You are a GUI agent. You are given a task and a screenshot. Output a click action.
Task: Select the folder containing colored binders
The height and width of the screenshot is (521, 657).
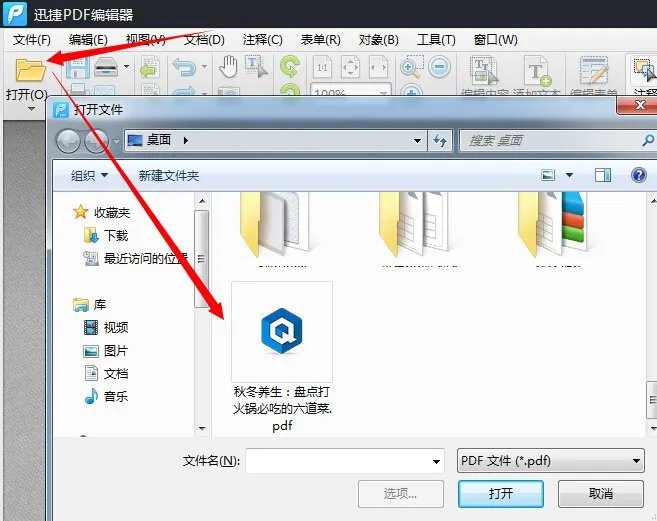tap(552, 225)
